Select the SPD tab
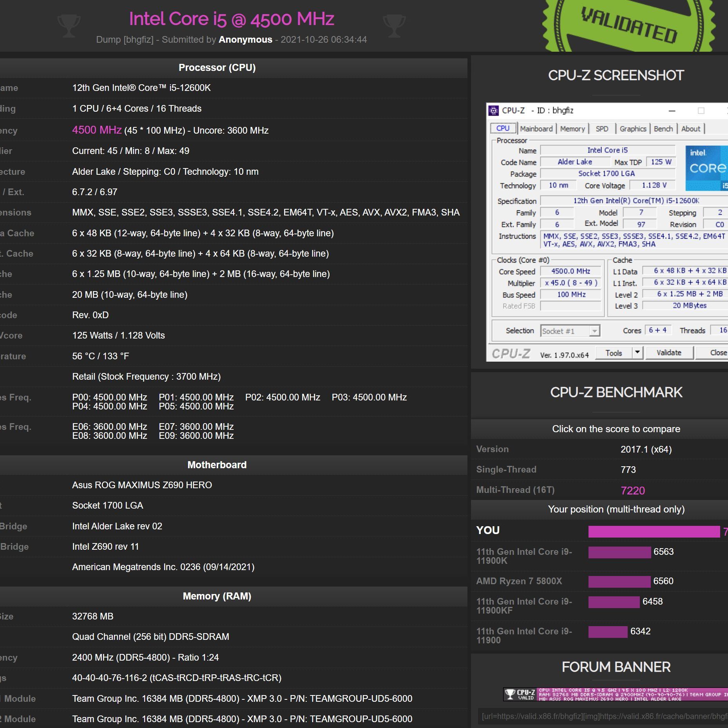 click(602, 129)
